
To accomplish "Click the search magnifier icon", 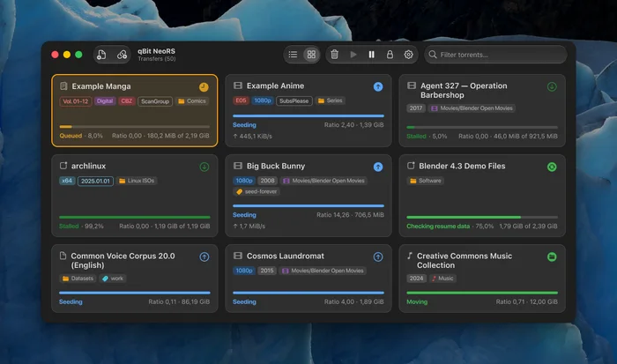I will pyautogui.click(x=433, y=55).
